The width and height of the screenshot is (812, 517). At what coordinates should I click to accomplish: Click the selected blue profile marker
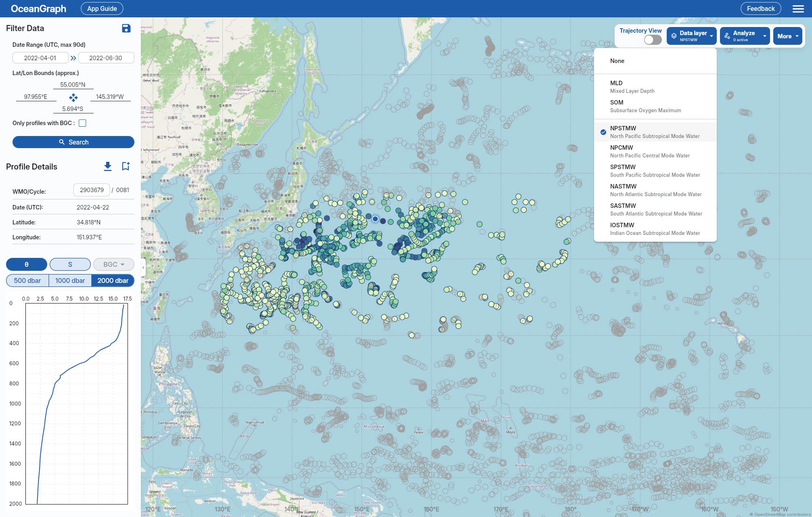coord(375,219)
